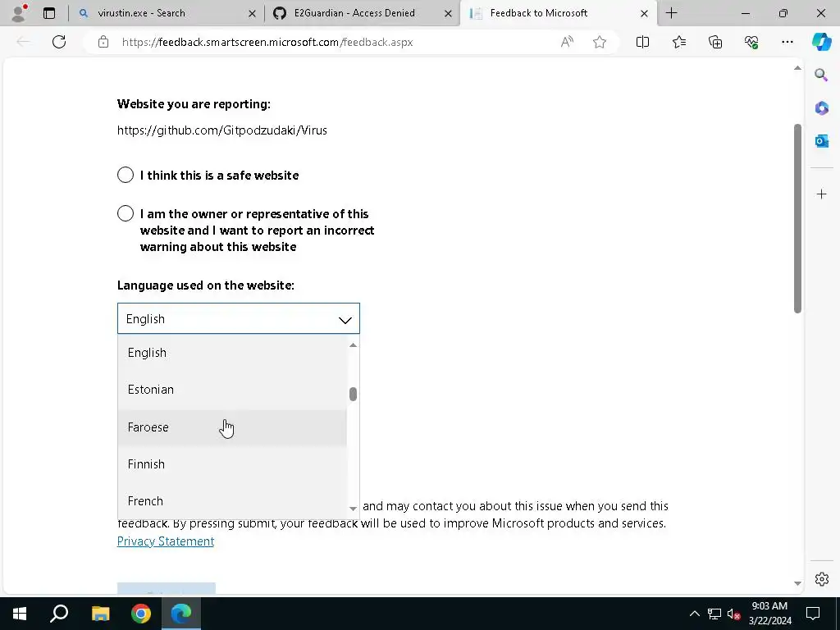This screenshot has height=630, width=840.
Task: Open muted volume tray icon
Action: (x=734, y=614)
